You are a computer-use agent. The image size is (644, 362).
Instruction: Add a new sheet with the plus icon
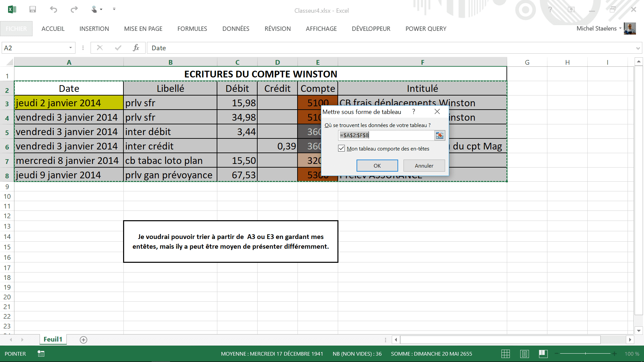(84, 340)
